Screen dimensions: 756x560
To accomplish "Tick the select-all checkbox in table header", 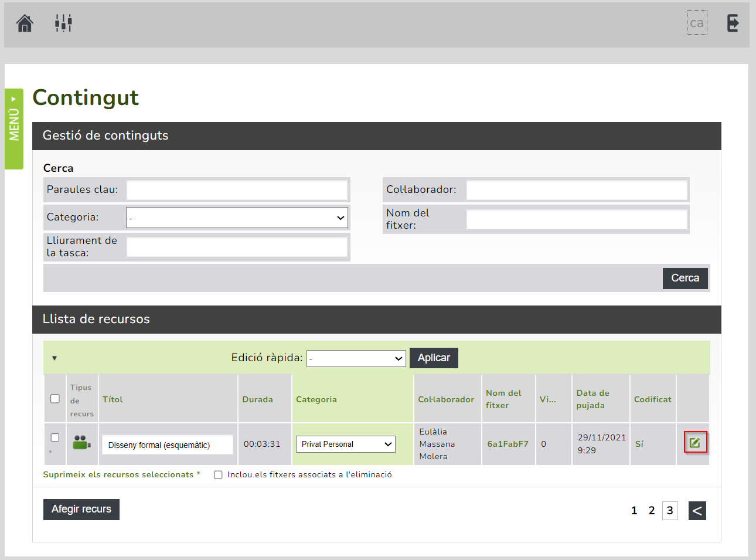I will 55,399.
